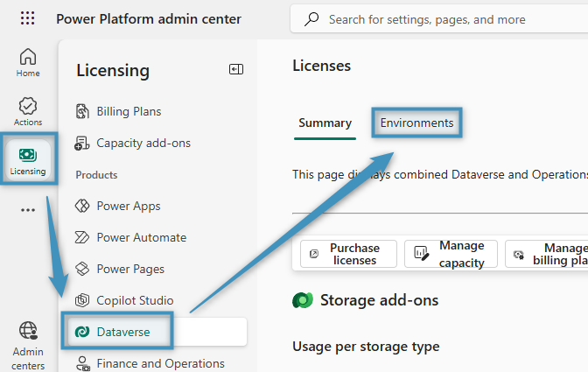The height and width of the screenshot is (372, 588).
Task: Select Licensing in the left rail
Action: point(28,160)
